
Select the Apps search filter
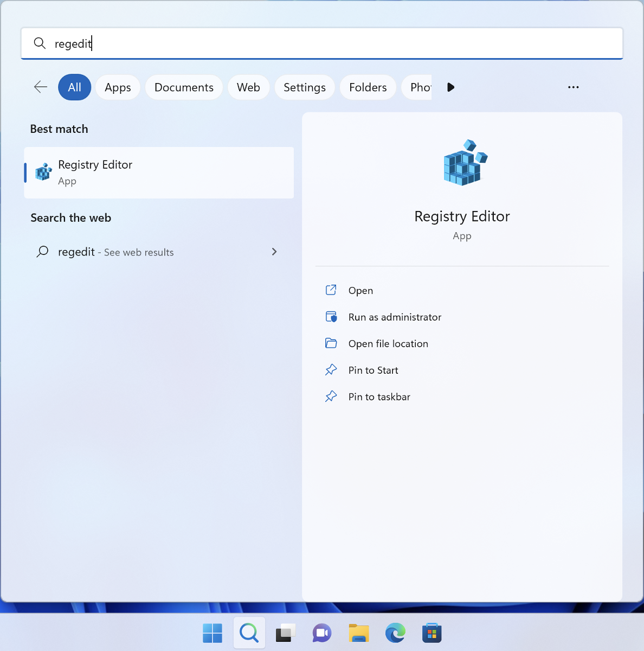[118, 87]
